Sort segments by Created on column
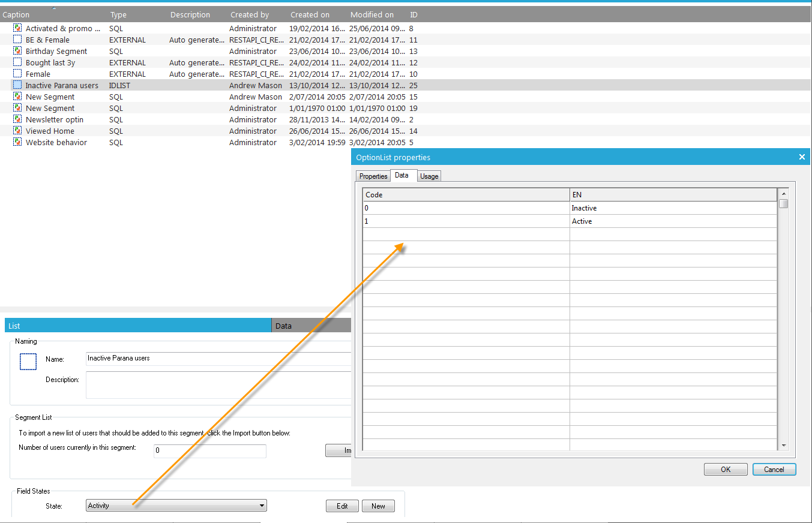This screenshot has width=812, height=523. tap(310, 14)
